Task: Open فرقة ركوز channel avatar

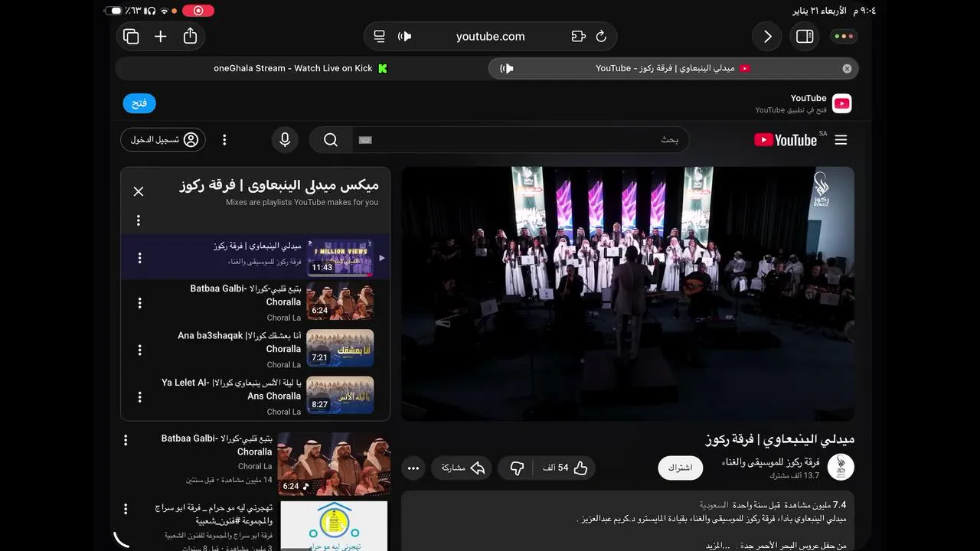Action: coord(841,467)
